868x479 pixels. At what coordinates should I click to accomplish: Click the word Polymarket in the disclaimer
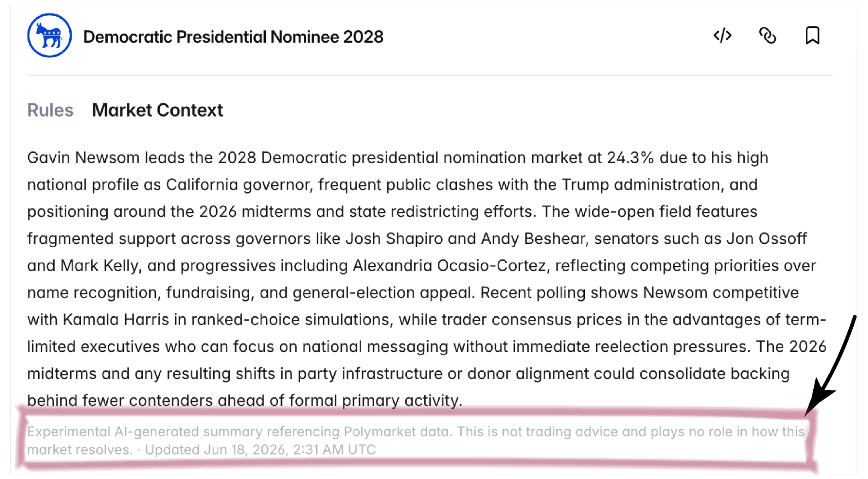[x=373, y=432]
